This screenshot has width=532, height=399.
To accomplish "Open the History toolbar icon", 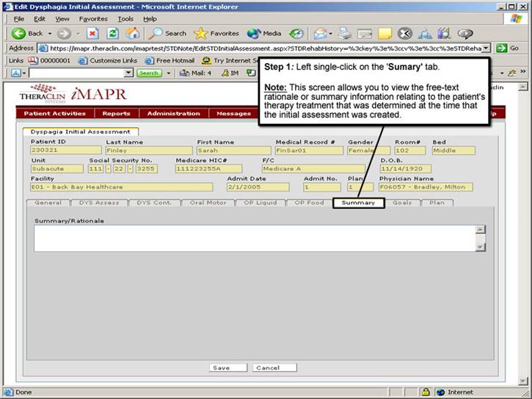I will coord(296,33).
